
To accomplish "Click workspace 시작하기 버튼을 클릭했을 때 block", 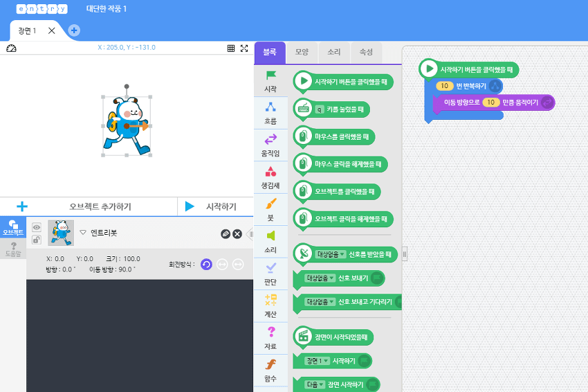I will coord(469,69).
